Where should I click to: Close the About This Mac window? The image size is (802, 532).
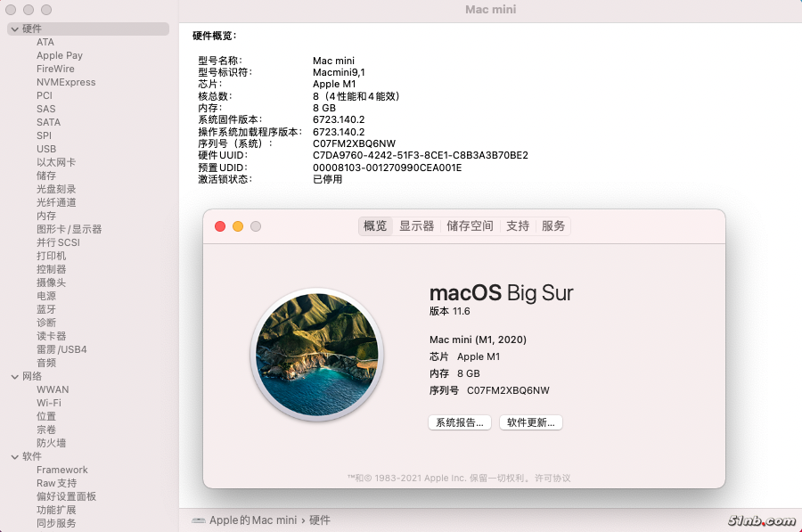220,226
